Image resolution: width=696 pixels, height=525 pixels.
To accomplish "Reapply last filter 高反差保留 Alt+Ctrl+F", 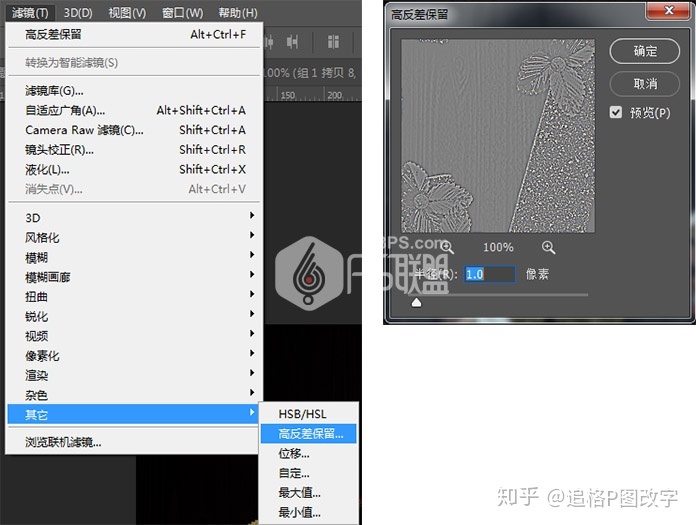I will (134, 35).
